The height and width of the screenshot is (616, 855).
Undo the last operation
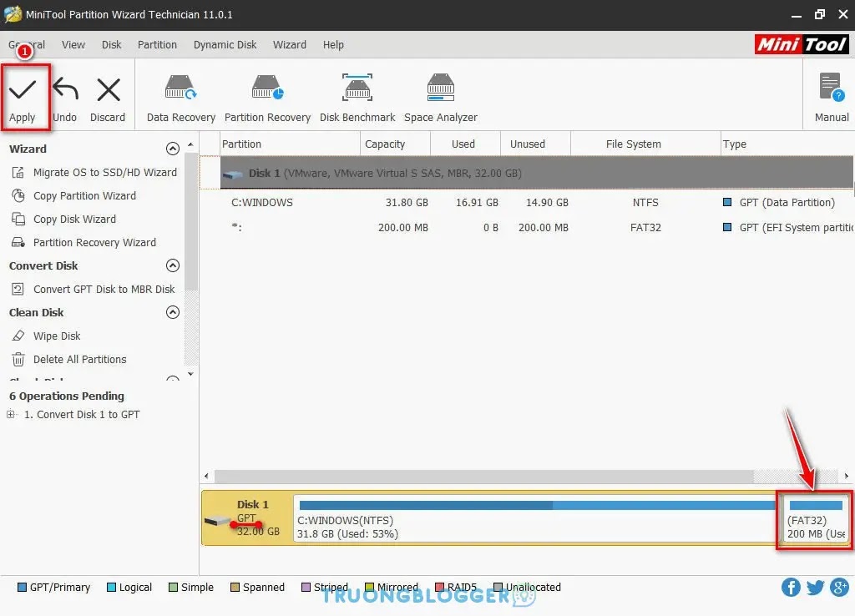pyautogui.click(x=65, y=99)
